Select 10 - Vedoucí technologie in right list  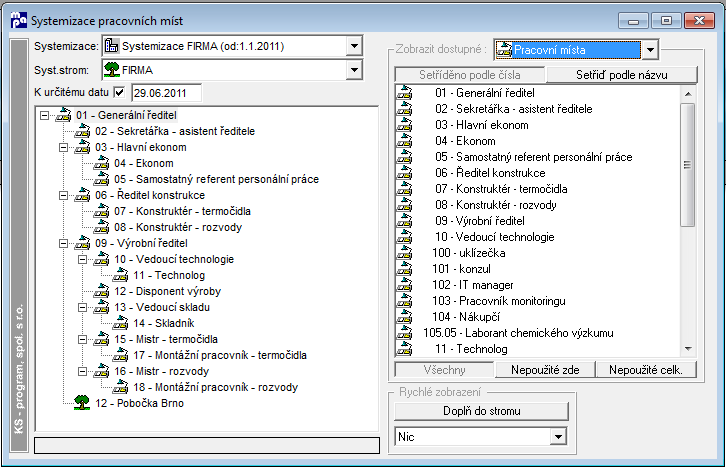[494, 237]
